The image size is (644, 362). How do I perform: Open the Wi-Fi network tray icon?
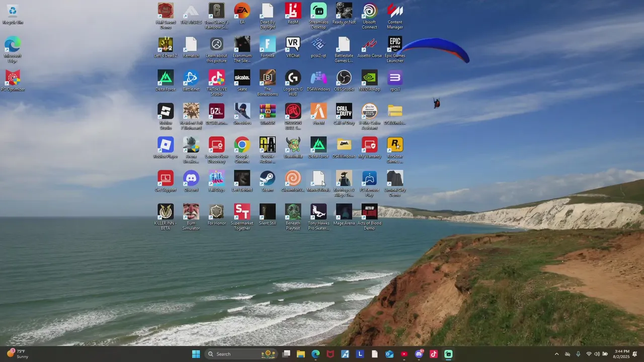(589, 354)
